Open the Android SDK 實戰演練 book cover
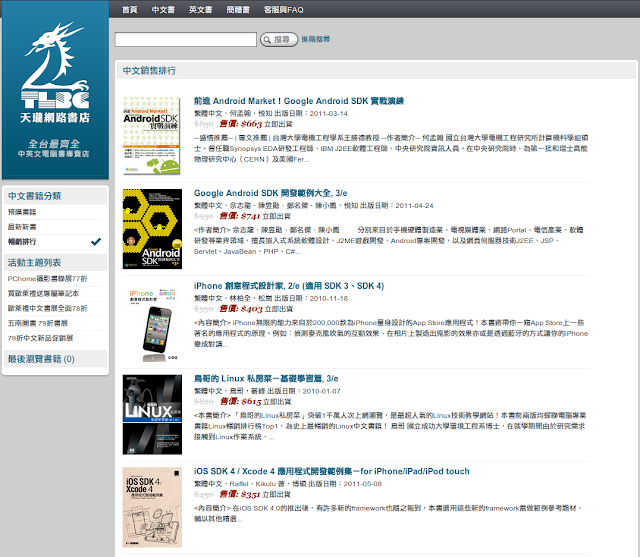Screen dimensions: 640x557 click(x=151, y=135)
